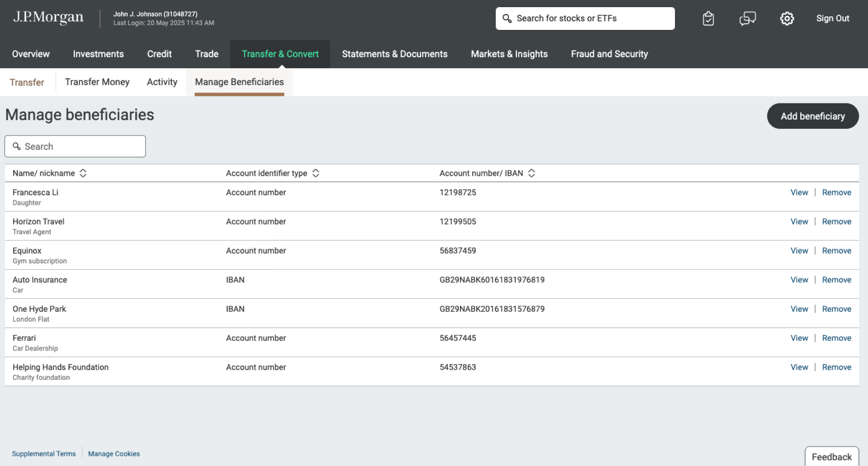Open the settings gear icon
The image size is (868, 466).
tap(787, 19)
